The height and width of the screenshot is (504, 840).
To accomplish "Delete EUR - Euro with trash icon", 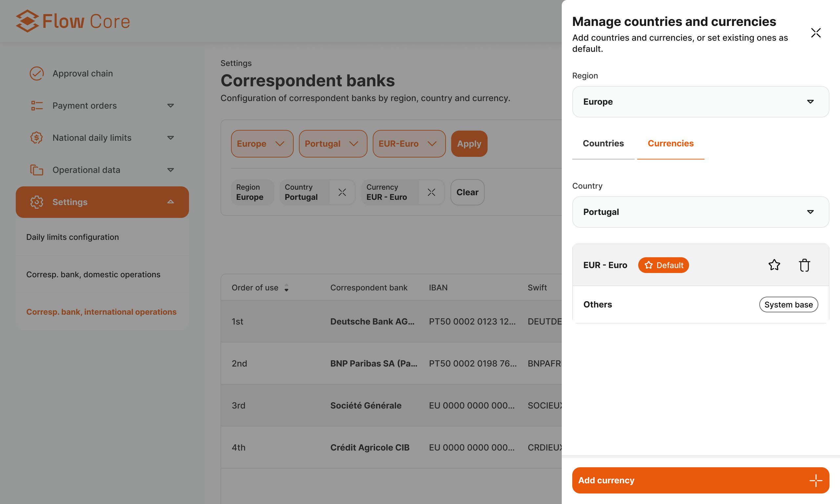I will pyautogui.click(x=804, y=265).
